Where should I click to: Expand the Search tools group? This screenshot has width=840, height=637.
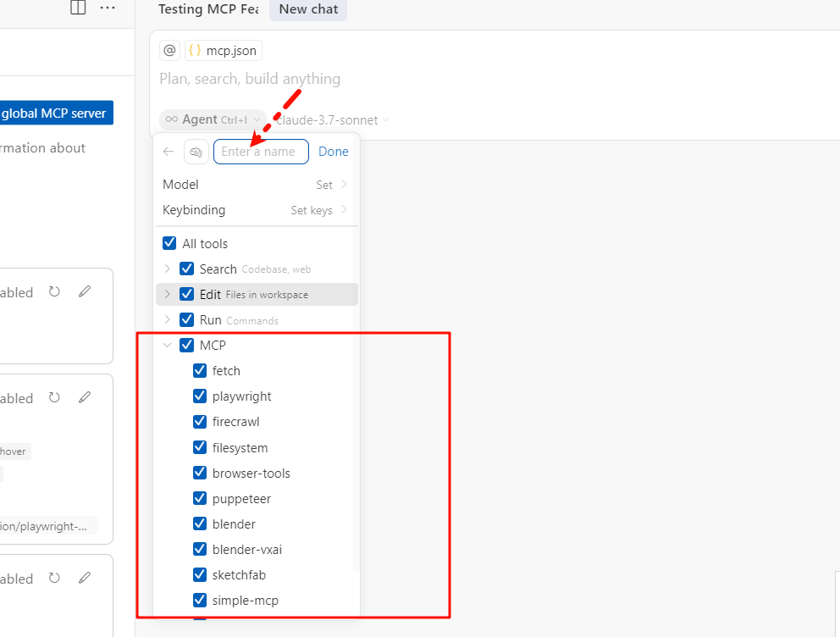tap(167, 269)
